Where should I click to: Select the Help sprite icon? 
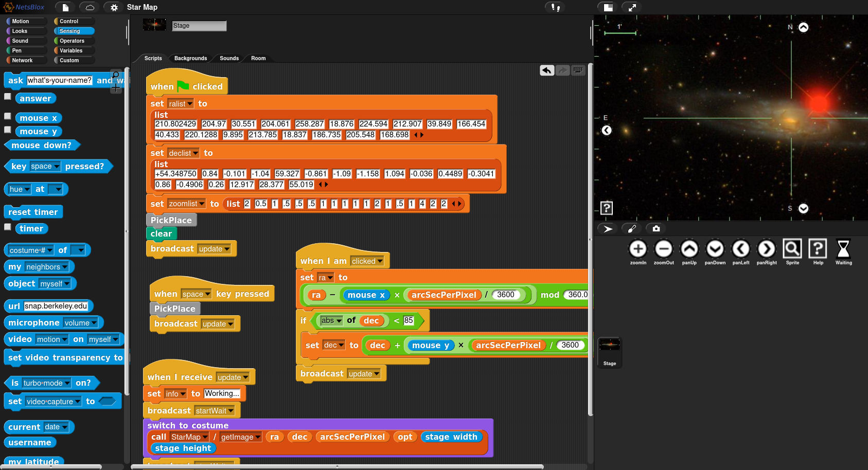[x=818, y=252]
